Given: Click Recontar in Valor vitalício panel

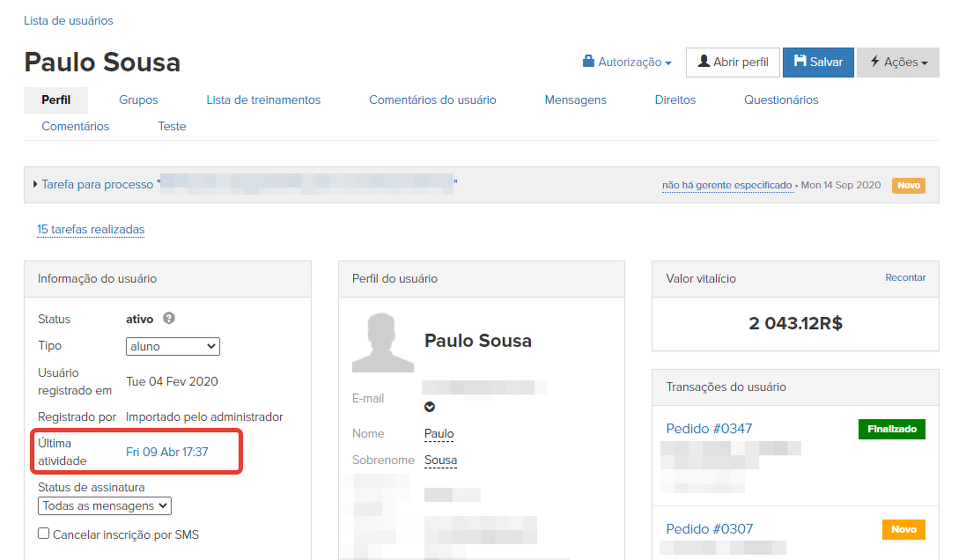Looking at the screenshot, I should click(905, 277).
